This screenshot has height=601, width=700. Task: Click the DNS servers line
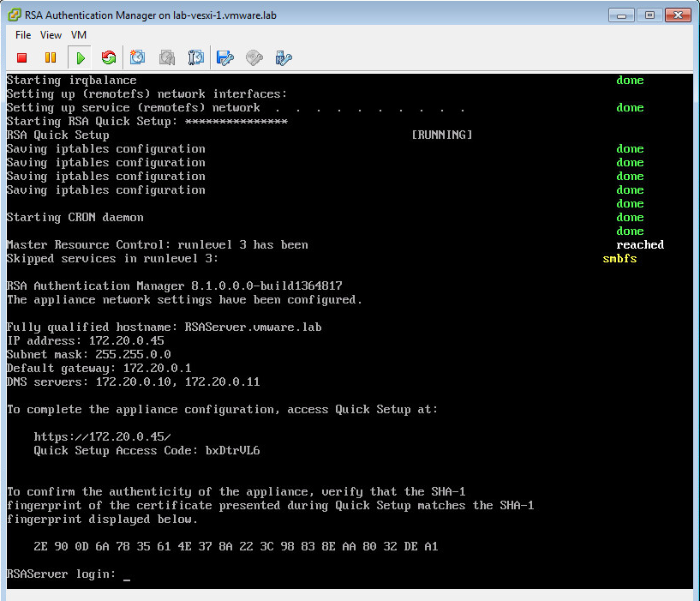click(133, 382)
